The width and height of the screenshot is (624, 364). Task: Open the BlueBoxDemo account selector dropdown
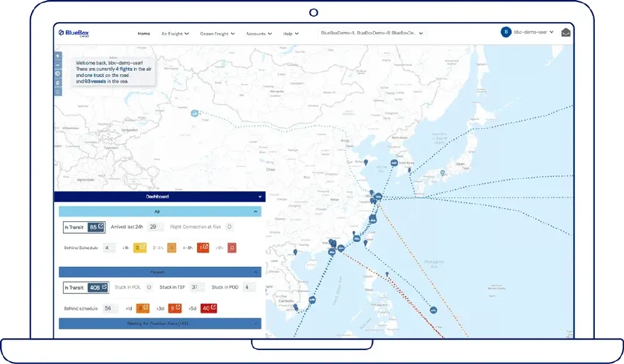pos(372,33)
